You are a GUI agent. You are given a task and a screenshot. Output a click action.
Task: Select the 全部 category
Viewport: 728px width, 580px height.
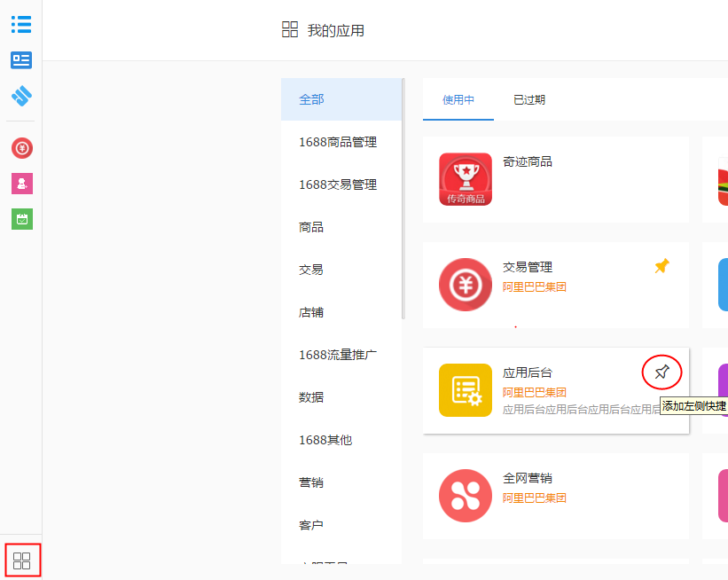tap(312, 99)
